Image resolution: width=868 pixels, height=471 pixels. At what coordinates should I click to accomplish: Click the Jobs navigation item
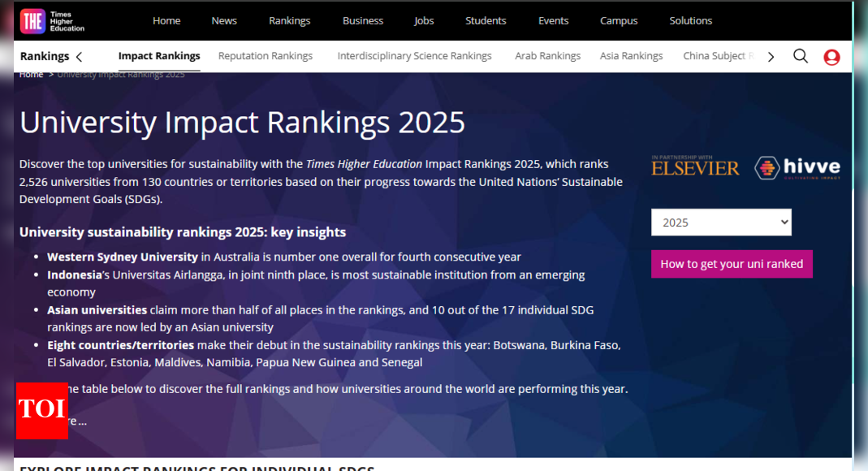(424, 21)
